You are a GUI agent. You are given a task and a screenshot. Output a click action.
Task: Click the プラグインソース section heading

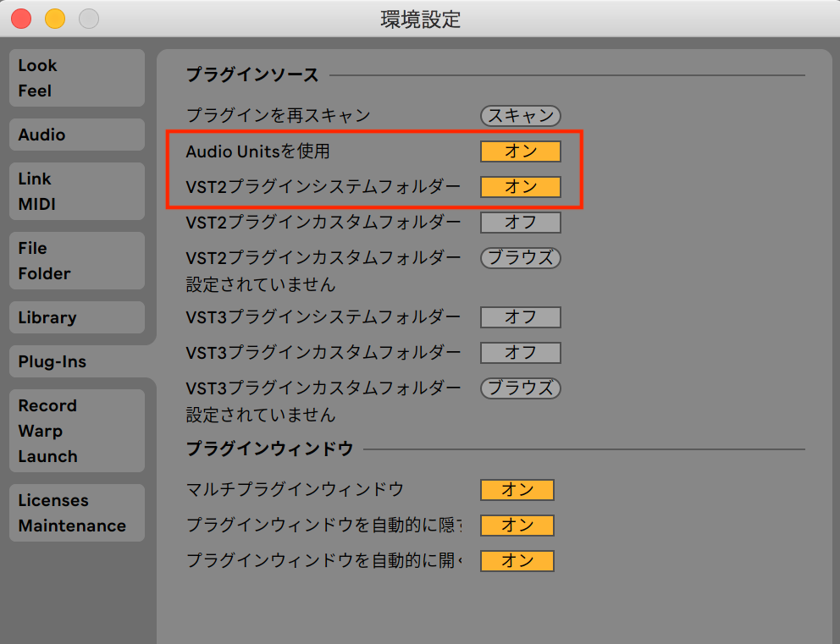pos(252,75)
